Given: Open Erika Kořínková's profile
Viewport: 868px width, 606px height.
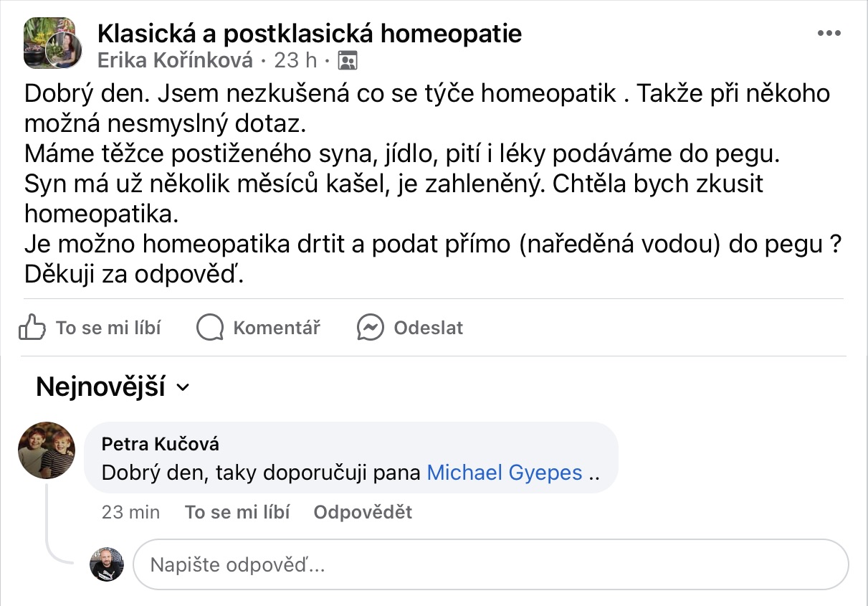Looking at the screenshot, I should [x=175, y=61].
